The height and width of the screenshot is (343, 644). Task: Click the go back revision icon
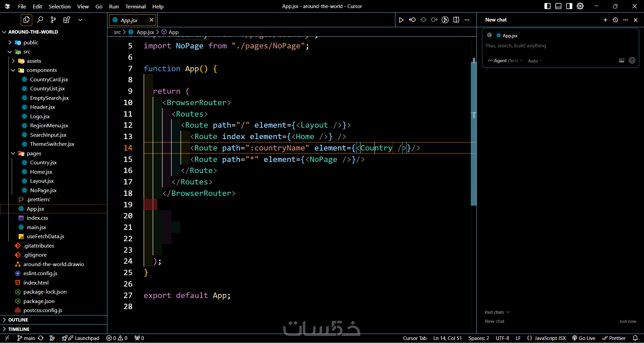tap(412, 20)
